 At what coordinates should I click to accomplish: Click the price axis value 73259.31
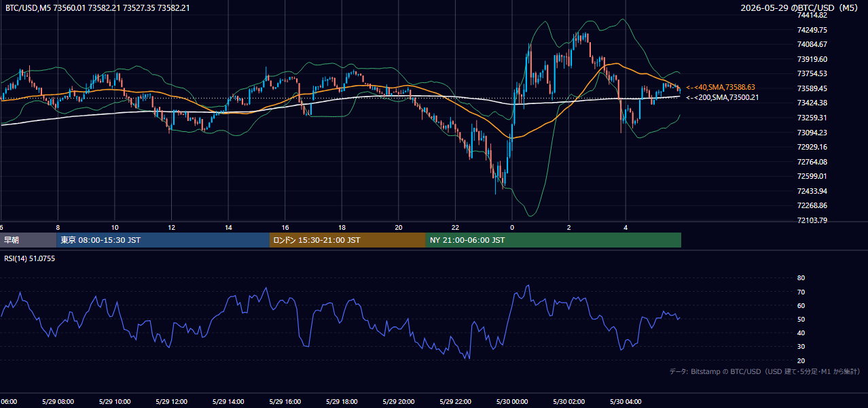(x=812, y=118)
